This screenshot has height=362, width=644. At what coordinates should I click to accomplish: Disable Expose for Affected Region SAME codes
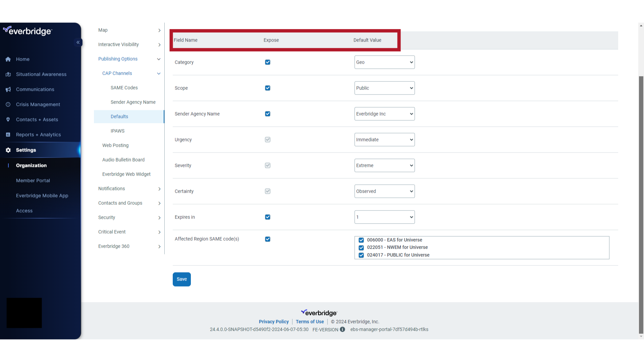[x=267, y=239]
